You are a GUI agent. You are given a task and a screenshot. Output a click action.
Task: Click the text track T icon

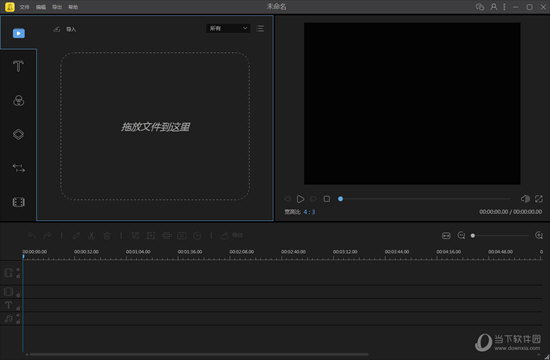(x=8, y=305)
